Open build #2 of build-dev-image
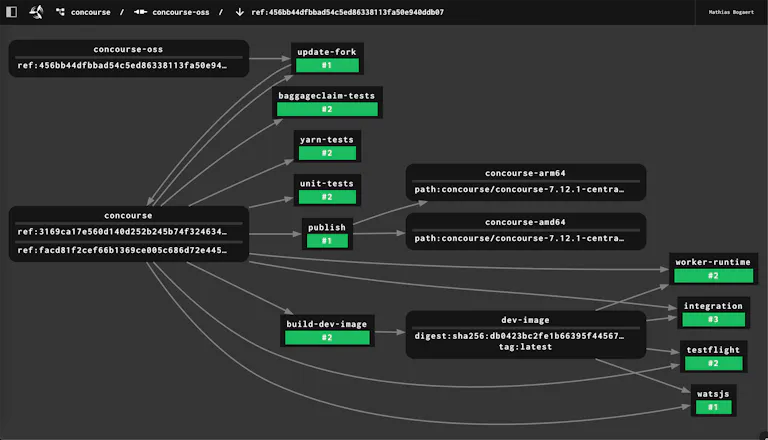 pos(327,338)
